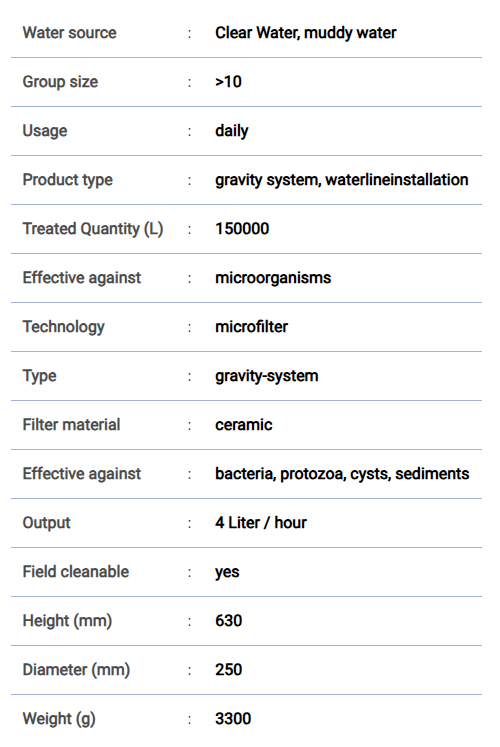Viewport: 500px width, 747px height.
Task: Click the 'Field cleanable' label
Action: pos(76,572)
